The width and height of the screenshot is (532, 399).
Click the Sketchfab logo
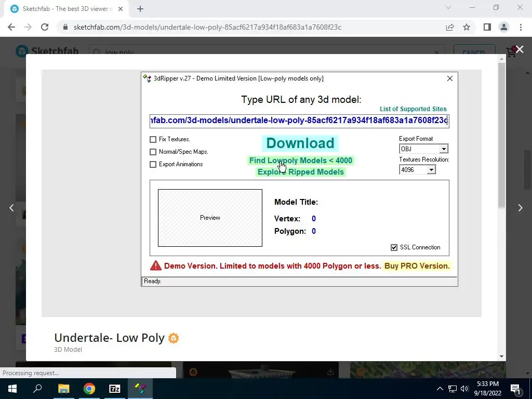pos(47,51)
